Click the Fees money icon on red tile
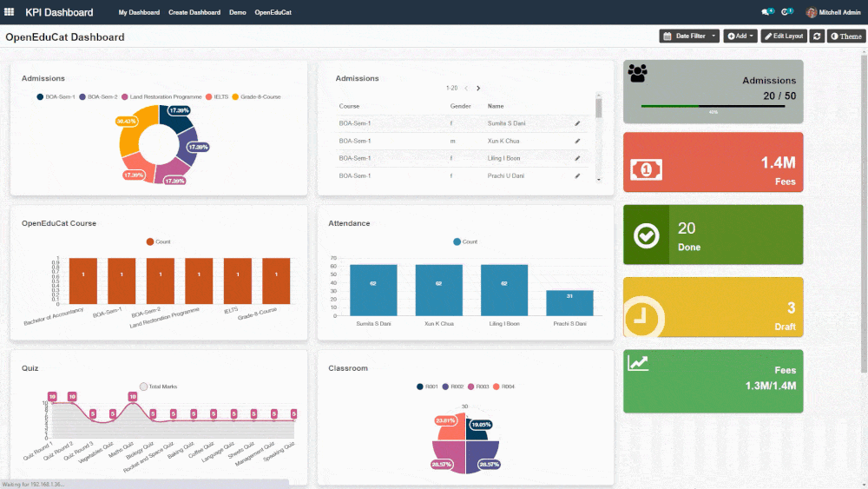The image size is (868, 489). (x=646, y=169)
